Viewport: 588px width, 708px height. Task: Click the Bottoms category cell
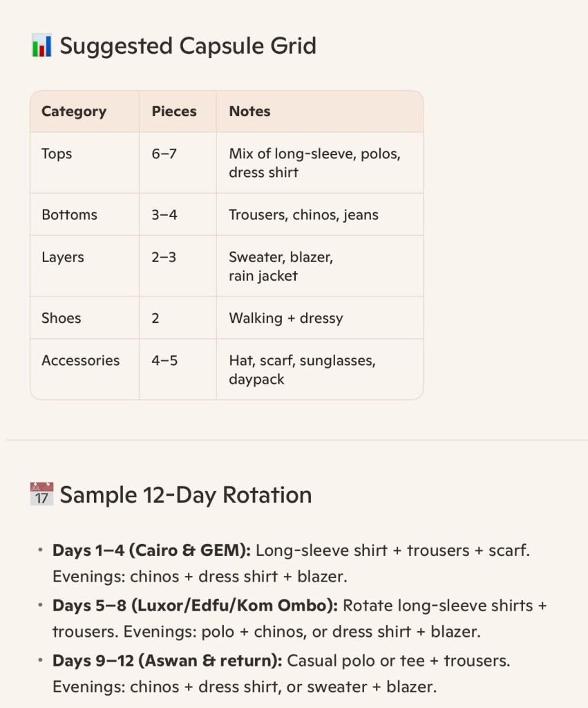tap(69, 214)
